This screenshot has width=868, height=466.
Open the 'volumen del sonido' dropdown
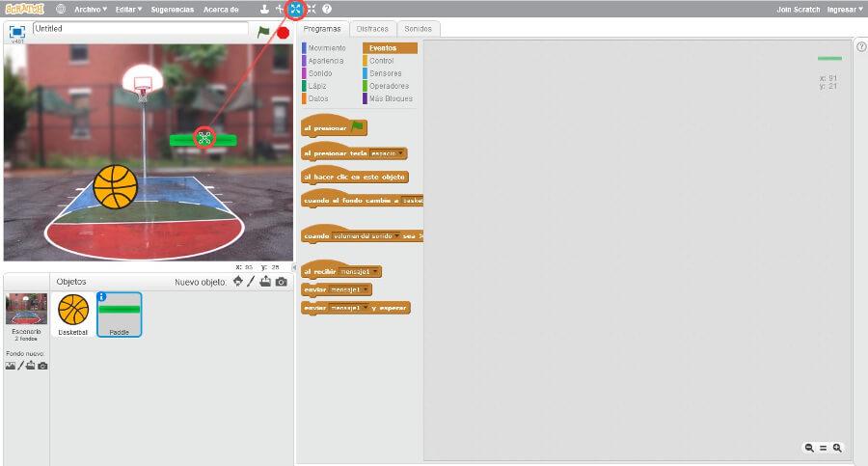366,236
